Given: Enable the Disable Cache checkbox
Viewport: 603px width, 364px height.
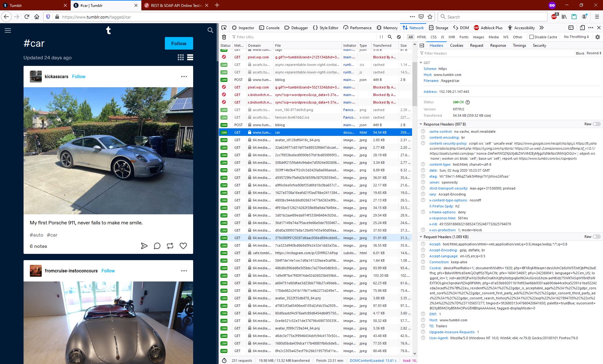Looking at the screenshot, I should pyautogui.click(x=531, y=37).
